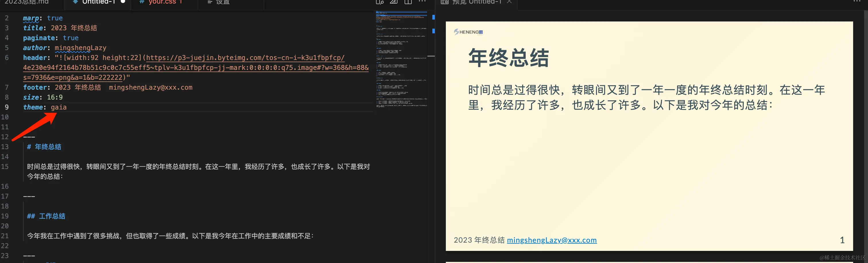Click editor paragraph starting 时间总是过得很快
Viewport: 868px width, 263px height.
click(198, 172)
